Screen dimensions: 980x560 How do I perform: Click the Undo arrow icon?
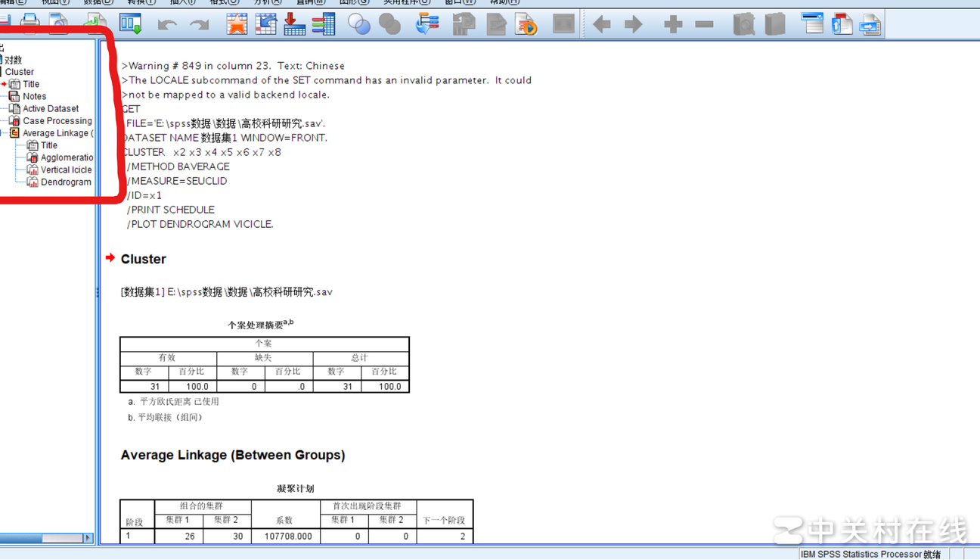tap(167, 25)
